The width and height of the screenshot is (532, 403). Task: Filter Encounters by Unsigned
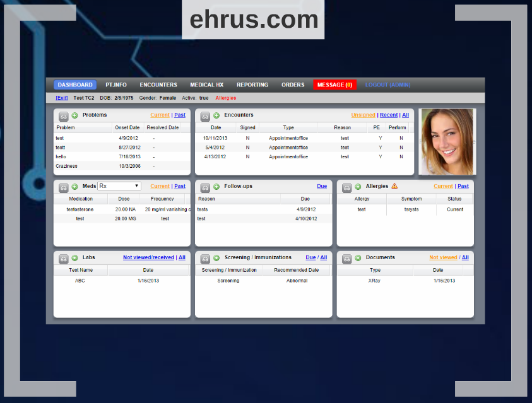pyautogui.click(x=363, y=115)
